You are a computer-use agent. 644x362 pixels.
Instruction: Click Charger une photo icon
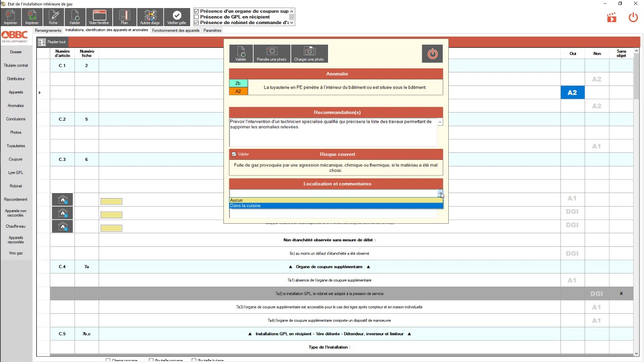pos(309,53)
